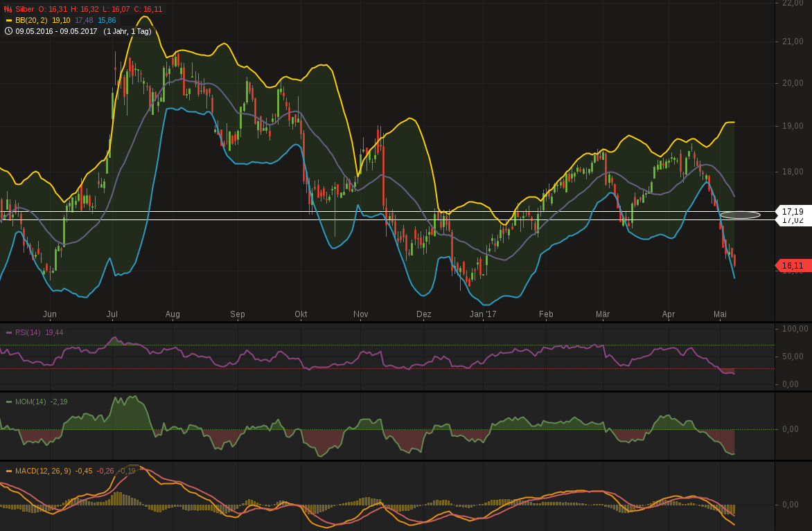Click the clock icon beside the date range

[x=8, y=31]
